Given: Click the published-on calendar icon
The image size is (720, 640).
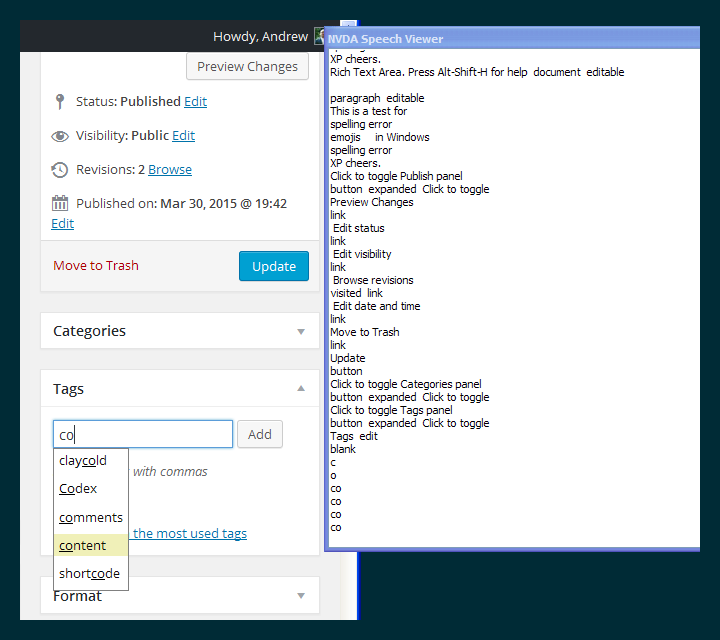Looking at the screenshot, I should tap(60, 203).
